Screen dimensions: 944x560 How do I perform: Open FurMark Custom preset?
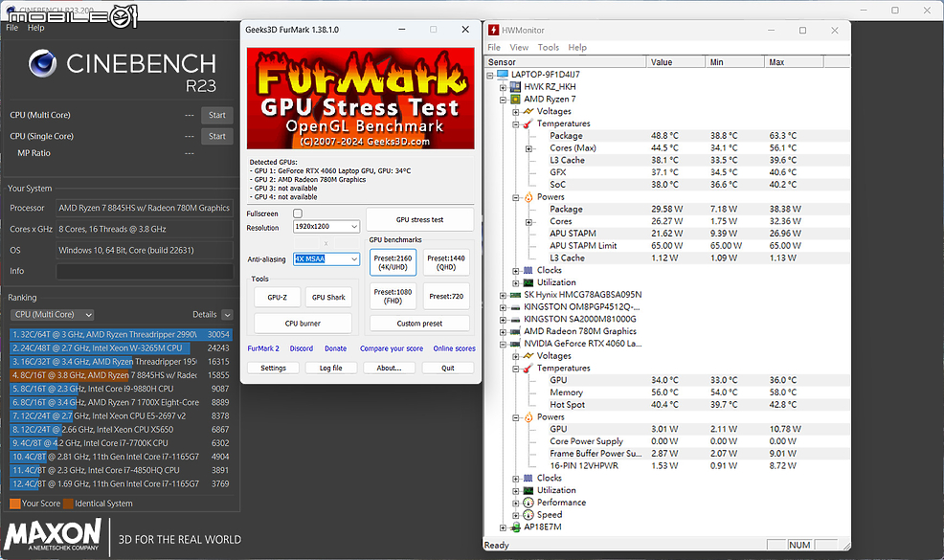coord(419,324)
